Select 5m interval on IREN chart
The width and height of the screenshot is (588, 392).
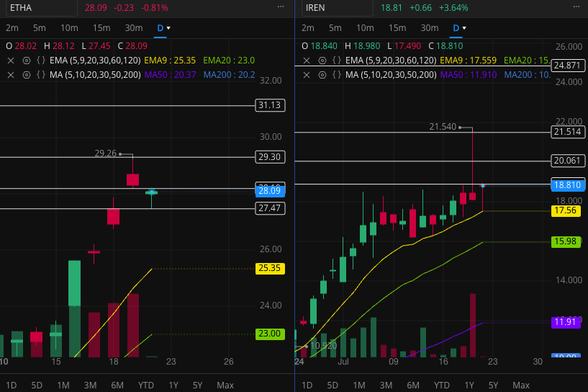(335, 28)
